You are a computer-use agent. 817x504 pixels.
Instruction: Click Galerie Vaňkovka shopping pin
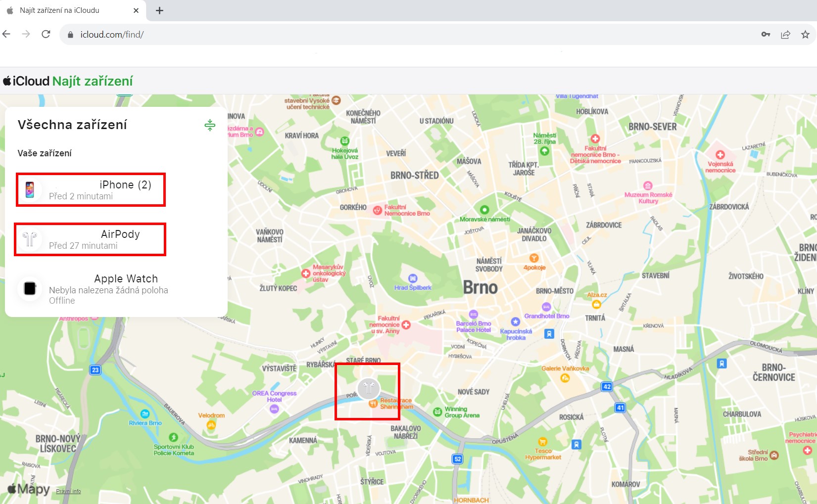(565, 378)
